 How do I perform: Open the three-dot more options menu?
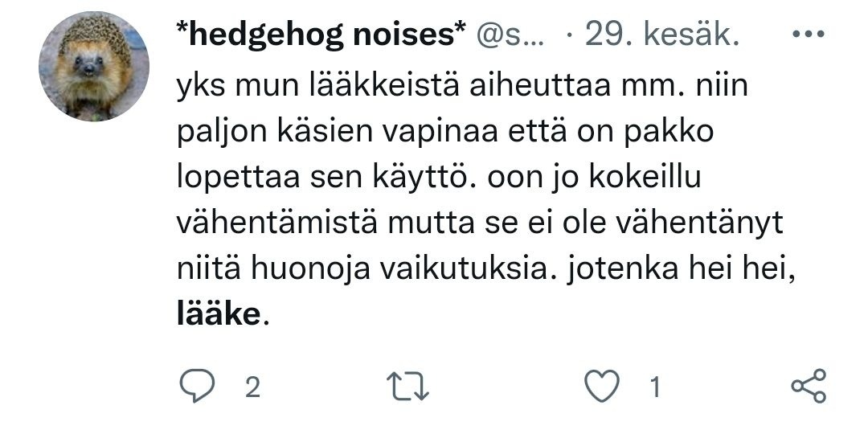tap(808, 35)
